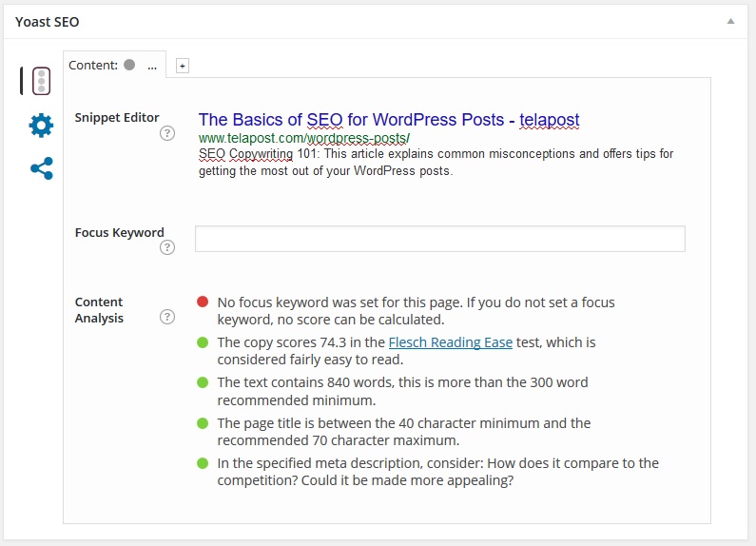Screen dimensions: 756x546
Task: Open the social sharing section
Action: [42, 168]
